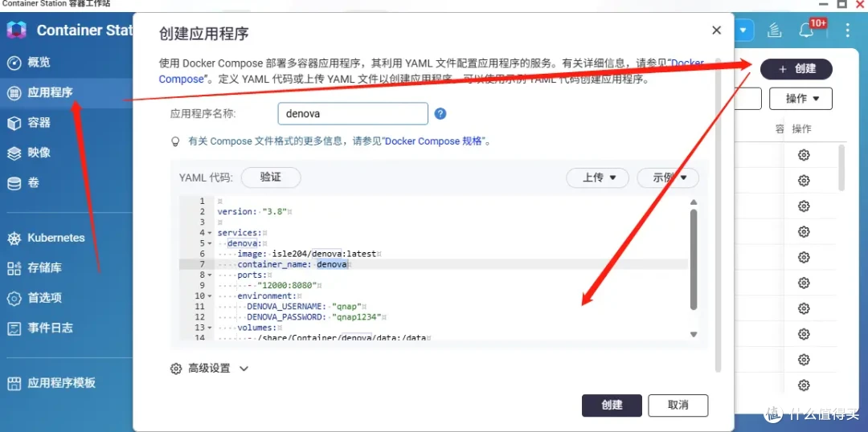
Task: Click the help icon beside application name
Action: 440,114
